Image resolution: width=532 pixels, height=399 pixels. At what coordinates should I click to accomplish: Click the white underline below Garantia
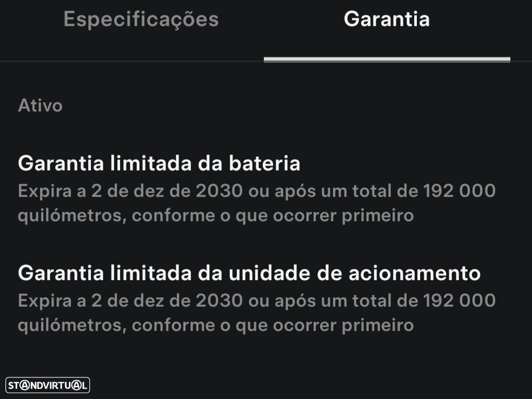387,59
